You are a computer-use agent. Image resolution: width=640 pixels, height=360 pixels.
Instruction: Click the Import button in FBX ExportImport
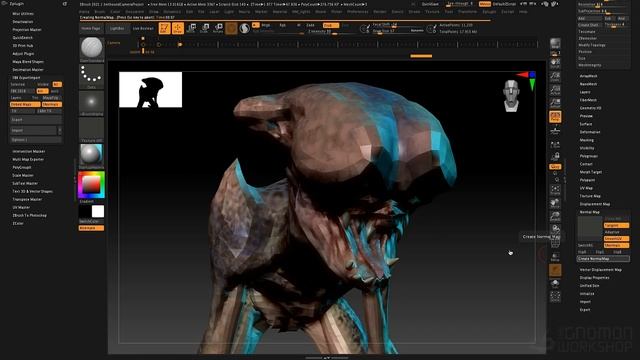pyautogui.click(x=33, y=131)
